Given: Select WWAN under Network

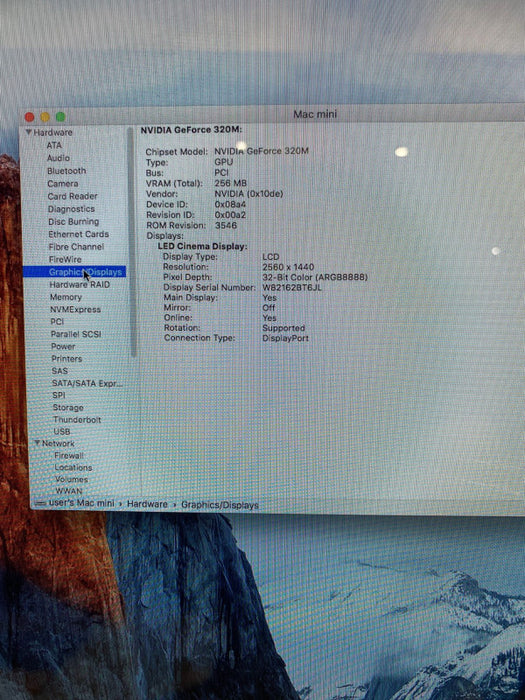Looking at the screenshot, I should pyautogui.click(x=69, y=491).
